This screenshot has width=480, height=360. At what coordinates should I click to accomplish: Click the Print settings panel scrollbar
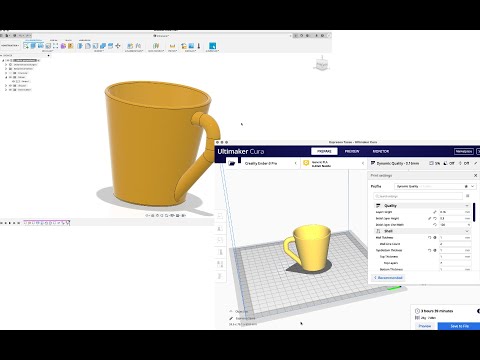474,212
